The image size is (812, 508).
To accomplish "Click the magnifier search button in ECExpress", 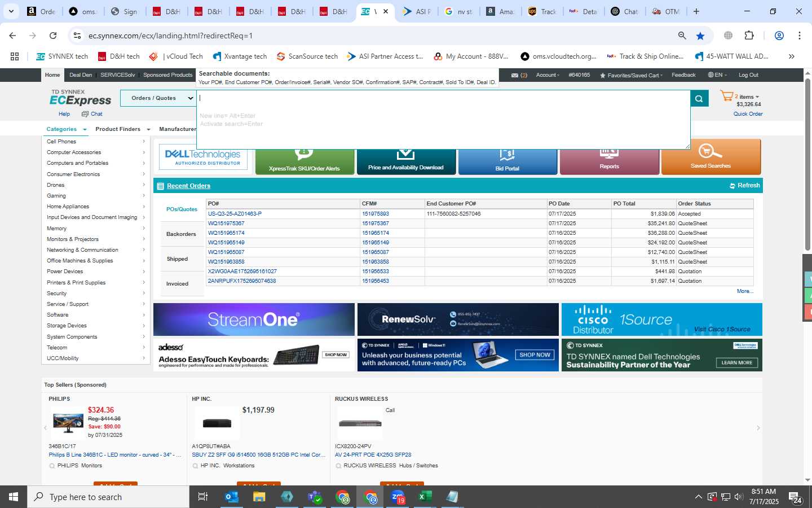I will click(x=699, y=98).
